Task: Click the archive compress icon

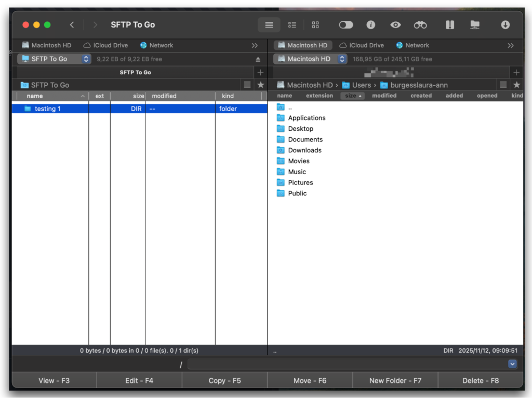Action: click(450, 25)
